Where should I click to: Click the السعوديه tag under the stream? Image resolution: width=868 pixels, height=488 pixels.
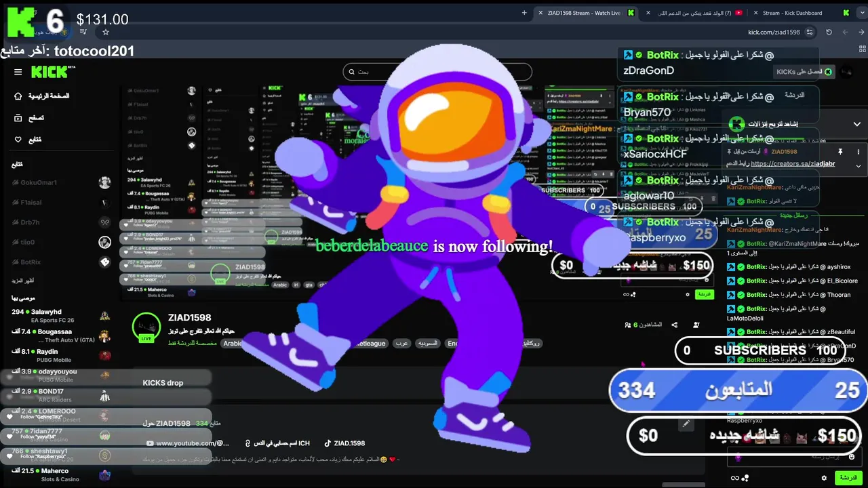pos(429,344)
